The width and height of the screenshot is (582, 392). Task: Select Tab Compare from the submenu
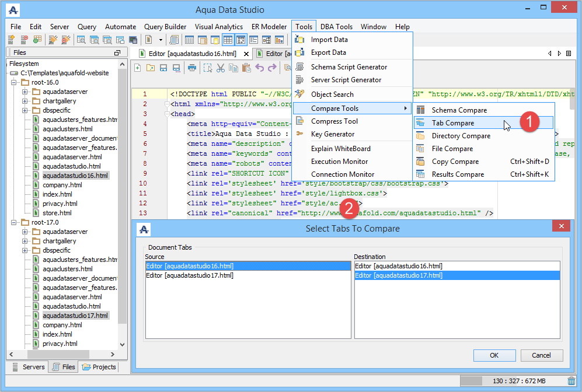pos(452,123)
